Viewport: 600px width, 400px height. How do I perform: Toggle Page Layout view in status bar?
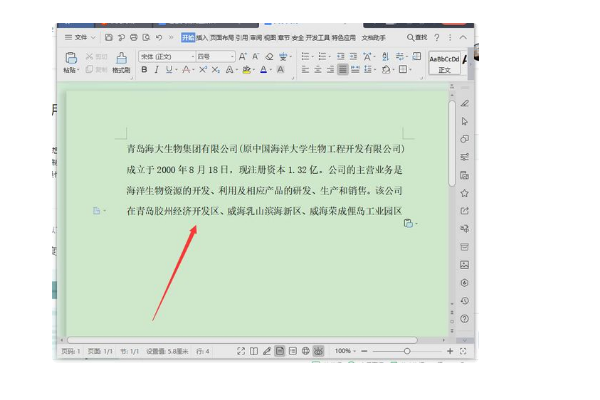pos(280,351)
